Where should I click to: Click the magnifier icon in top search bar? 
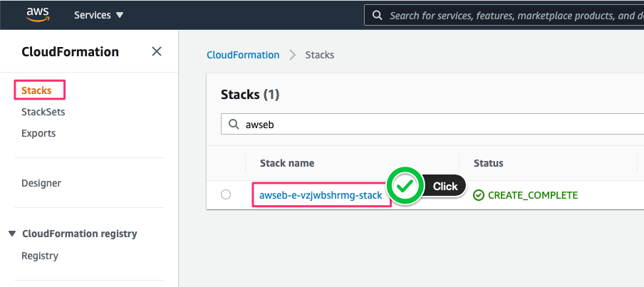point(377,16)
